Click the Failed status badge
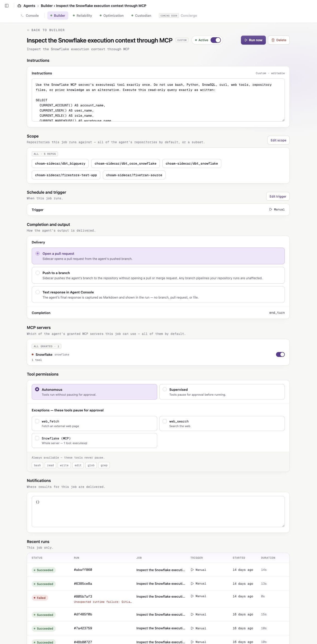 [x=40, y=598]
